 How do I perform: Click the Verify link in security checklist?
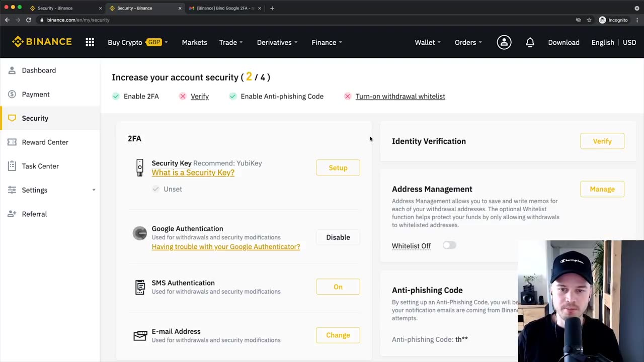pos(200,97)
